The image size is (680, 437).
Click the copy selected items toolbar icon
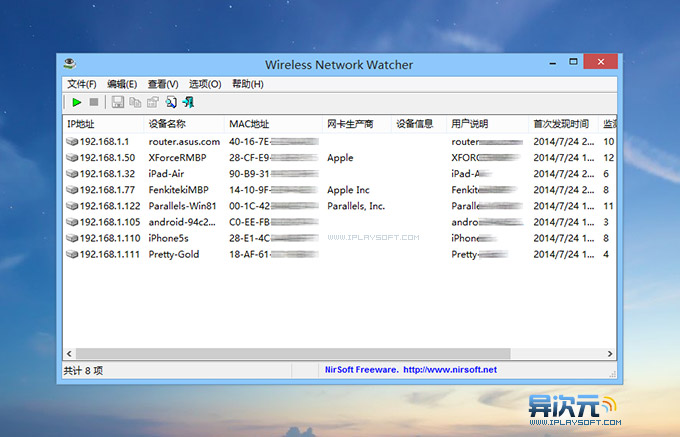click(x=135, y=102)
